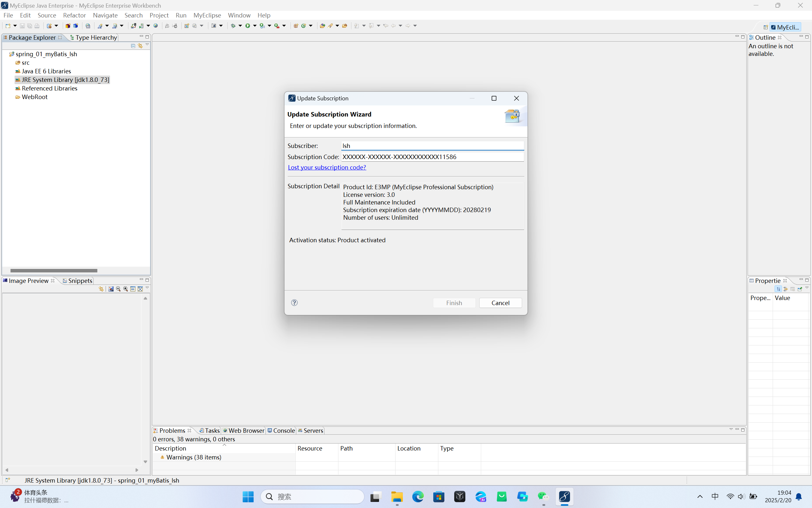Close the Package Explorer tab
Image resolution: width=812 pixels, height=508 pixels.
pos(60,37)
